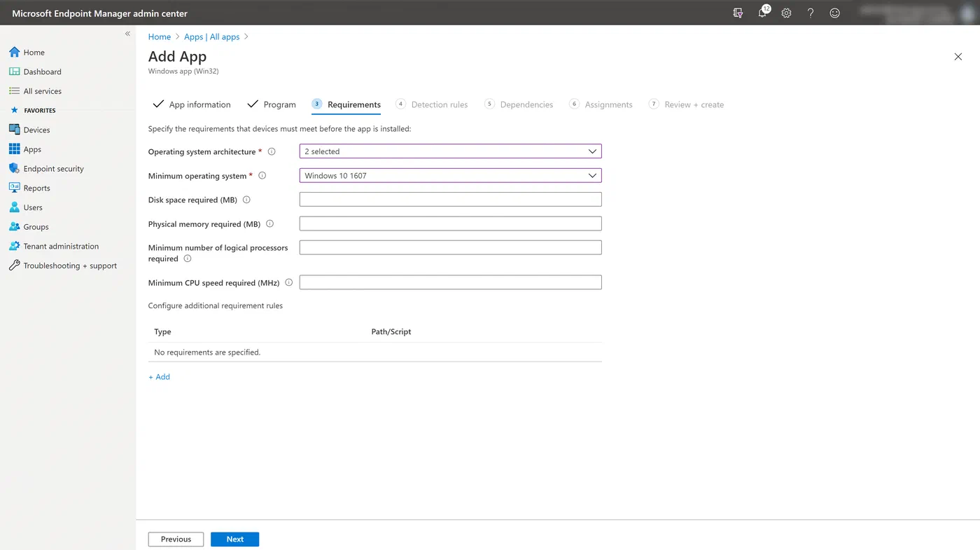Screen dimensions: 980x550
Task: Open the notifications bell
Action: [x=763, y=12]
